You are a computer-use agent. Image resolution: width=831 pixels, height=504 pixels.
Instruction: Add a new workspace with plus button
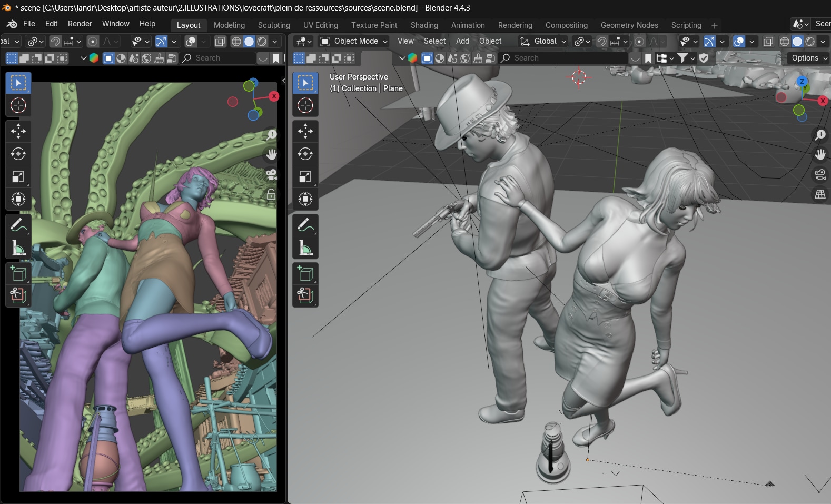coord(715,25)
